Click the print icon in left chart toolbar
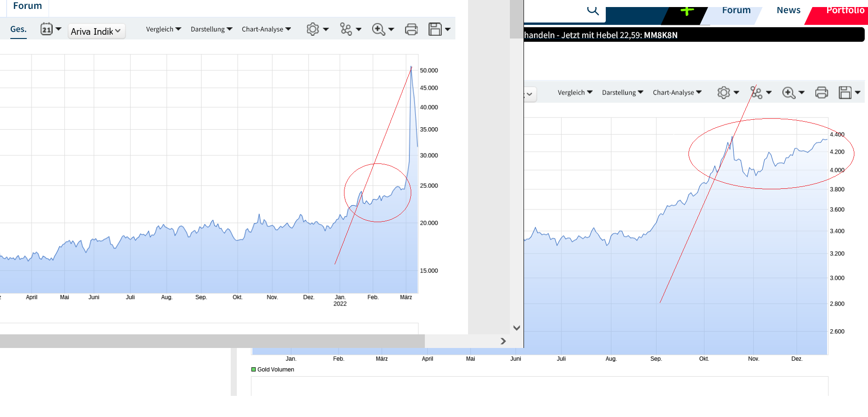The image size is (868, 417). tap(411, 29)
